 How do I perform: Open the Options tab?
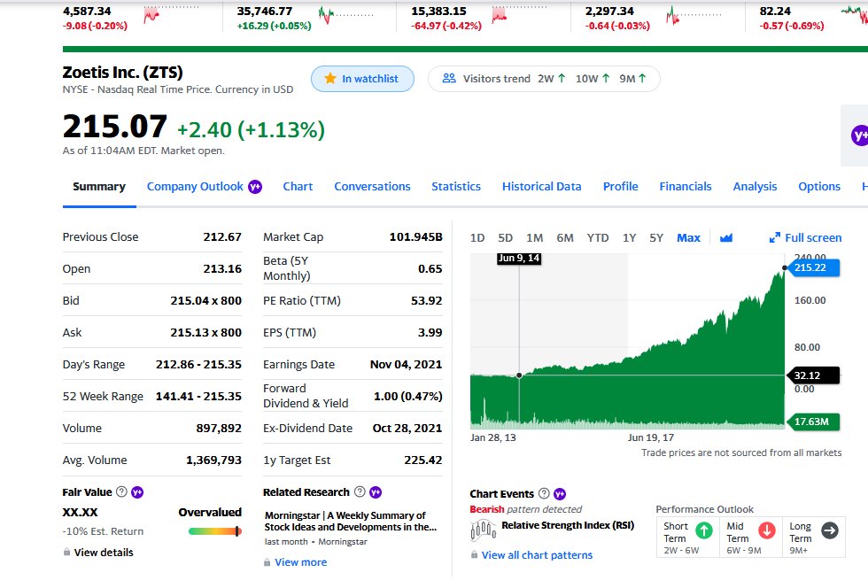coord(818,187)
